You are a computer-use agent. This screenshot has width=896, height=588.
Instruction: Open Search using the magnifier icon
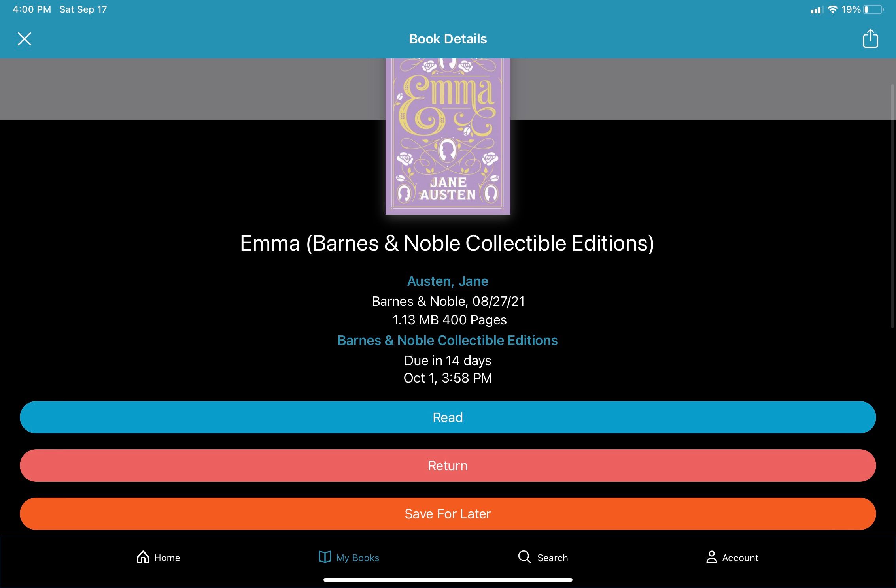coord(524,557)
